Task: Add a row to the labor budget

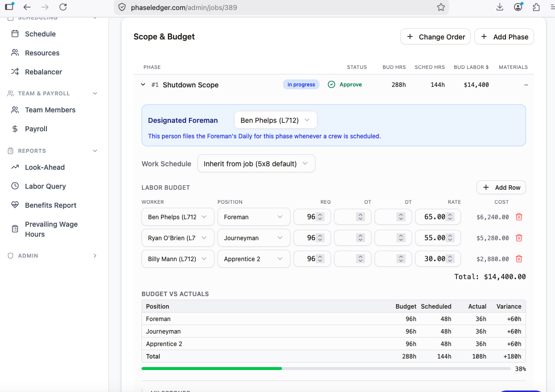Action: (x=501, y=187)
